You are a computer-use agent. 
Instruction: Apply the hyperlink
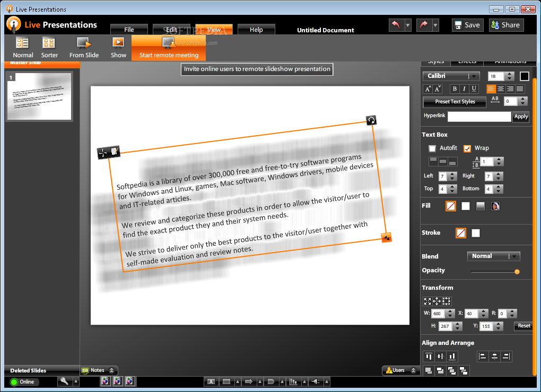(x=521, y=117)
